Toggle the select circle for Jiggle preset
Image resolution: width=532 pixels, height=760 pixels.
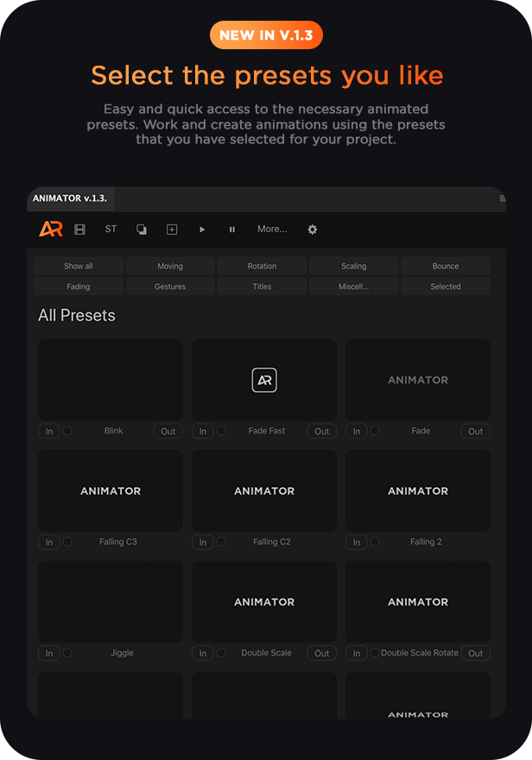[x=67, y=653]
